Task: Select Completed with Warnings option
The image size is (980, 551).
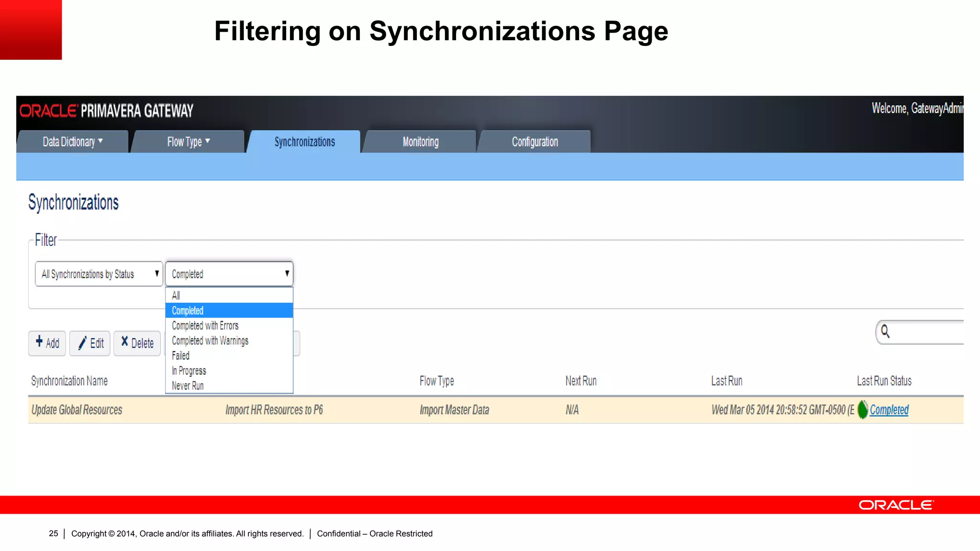Action: coord(229,341)
